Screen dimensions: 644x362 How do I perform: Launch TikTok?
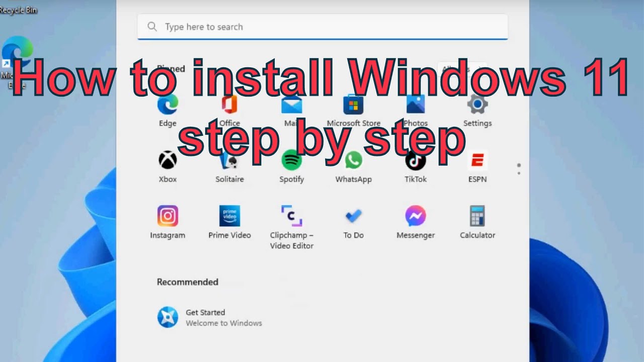tap(416, 167)
